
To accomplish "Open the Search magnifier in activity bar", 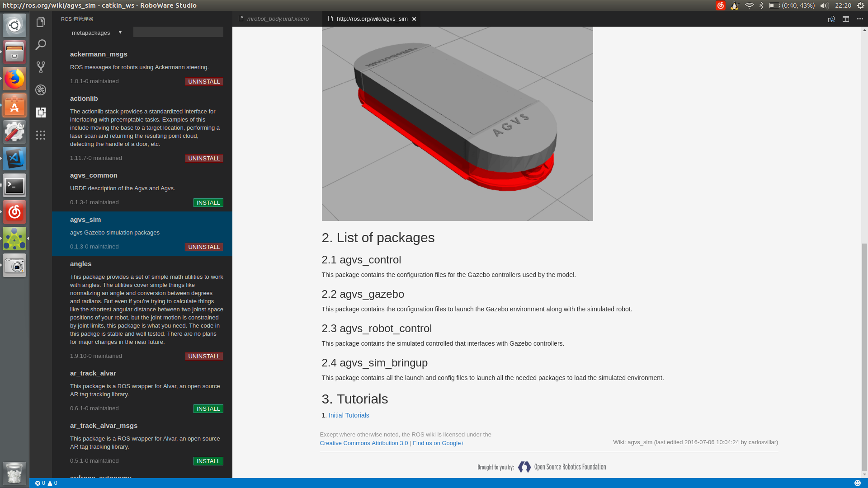I will click(41, 45).
